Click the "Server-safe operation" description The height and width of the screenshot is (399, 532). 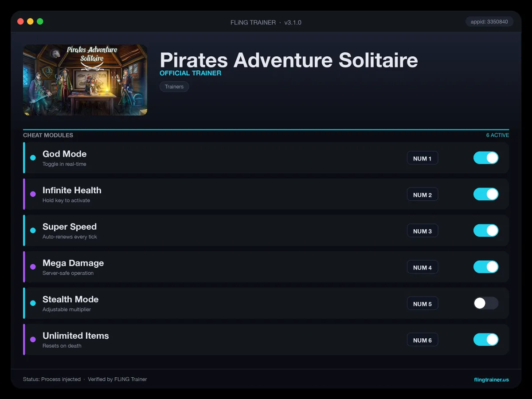(68, 273)
